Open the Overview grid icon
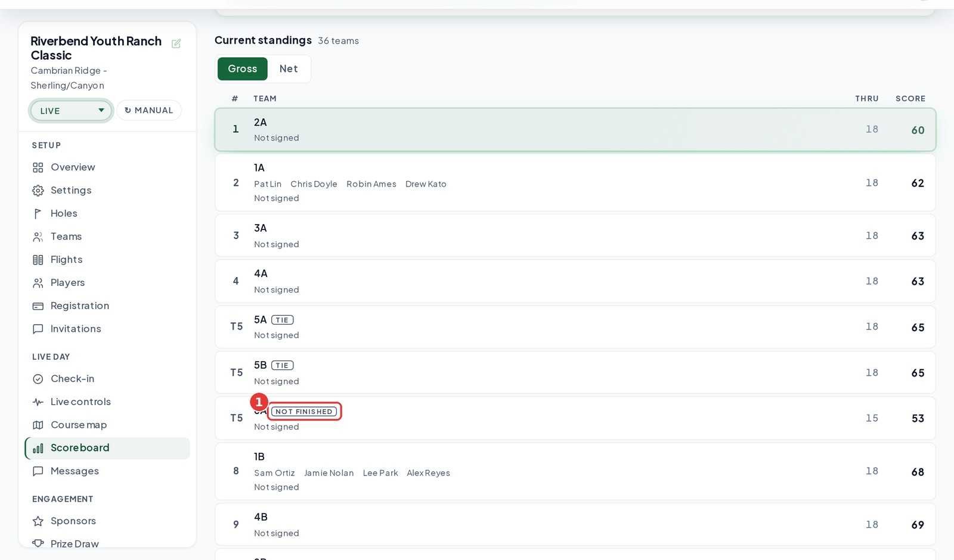Viewport: 954px width, 560px height. pos(38,167)
